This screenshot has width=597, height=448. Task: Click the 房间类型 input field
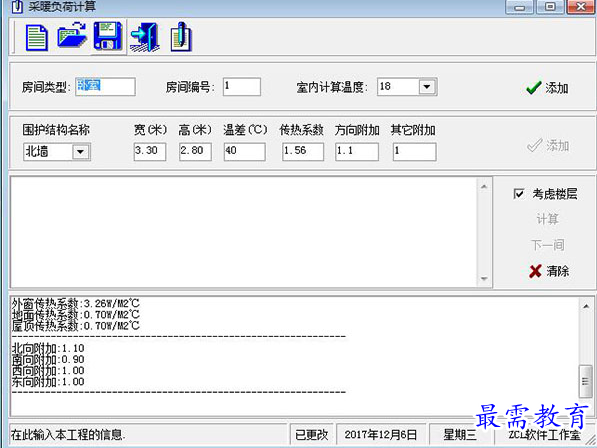pyautogui.click(x=105, y=87)
